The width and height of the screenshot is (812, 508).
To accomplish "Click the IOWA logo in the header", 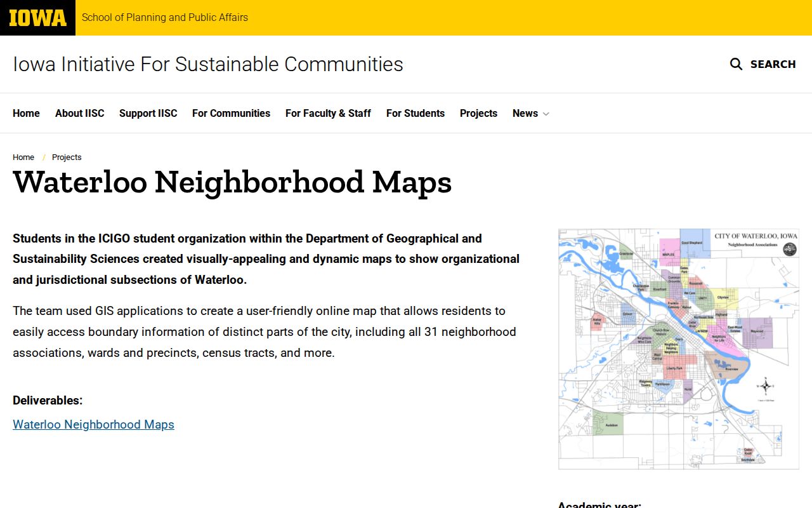I will click(37, 18).
